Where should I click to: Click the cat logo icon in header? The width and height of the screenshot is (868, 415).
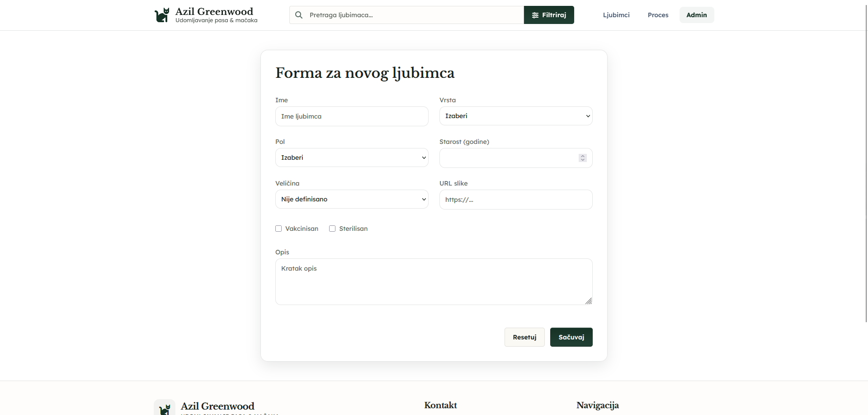point(162,15)
